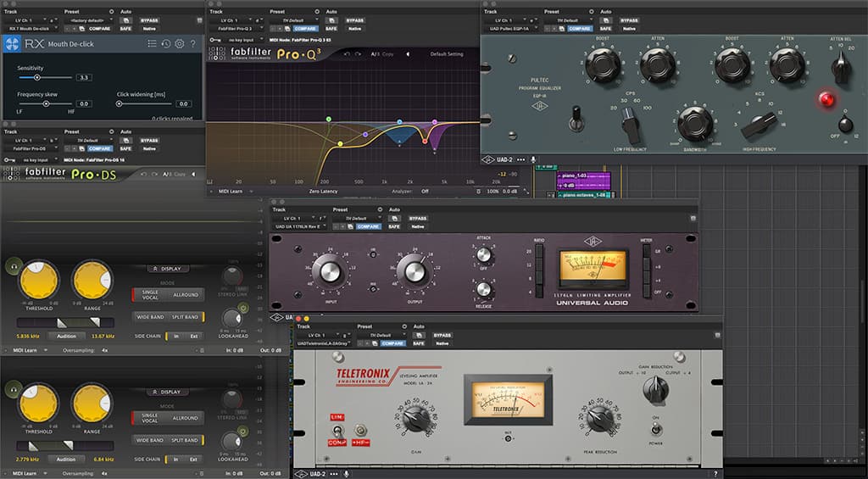
Task: Open the UAD UA 1176LN Rev E insert dropdown
Action: [x=299, y=226]
